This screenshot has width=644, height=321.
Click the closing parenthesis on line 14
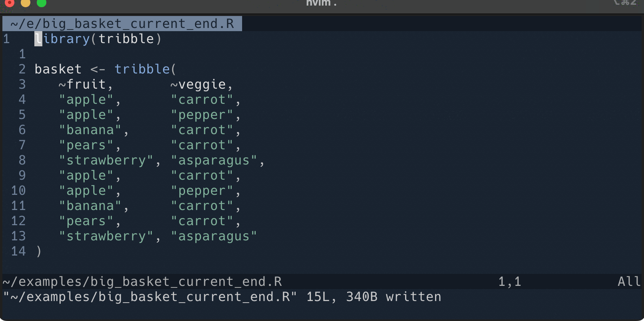(x=39, y=252)
